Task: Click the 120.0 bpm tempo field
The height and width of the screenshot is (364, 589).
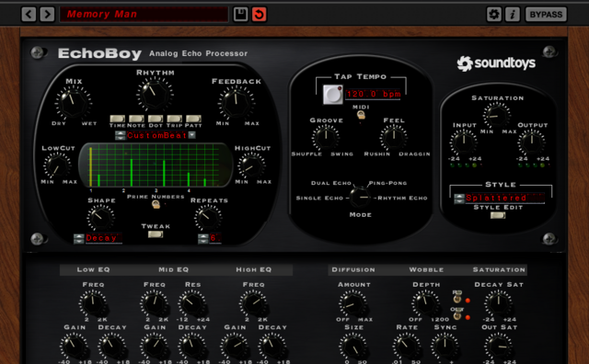Action: (x=374, y=94)
